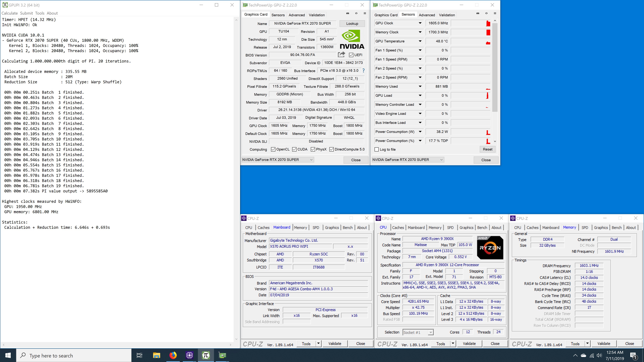Click the PCIe bus interface question mark icon

click(363, 71)
